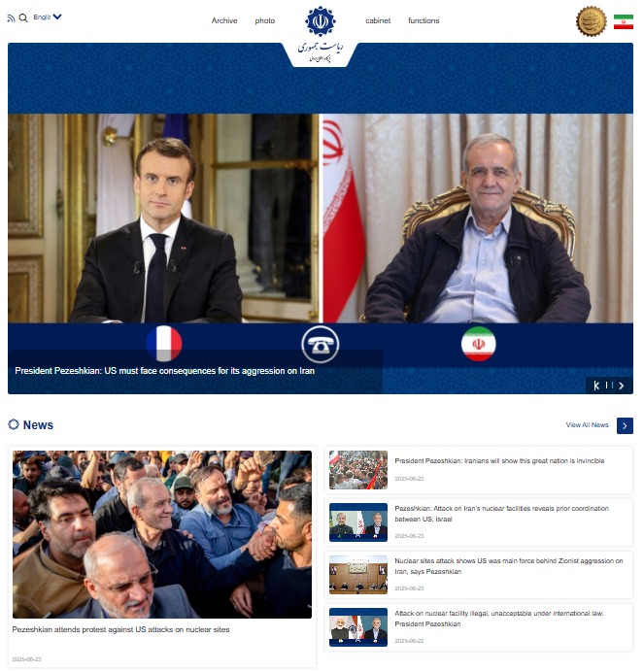The height and width of the screenshot is (672, 644).
Task: Open the cabinet menu item
Action: (x=378, y=20)
